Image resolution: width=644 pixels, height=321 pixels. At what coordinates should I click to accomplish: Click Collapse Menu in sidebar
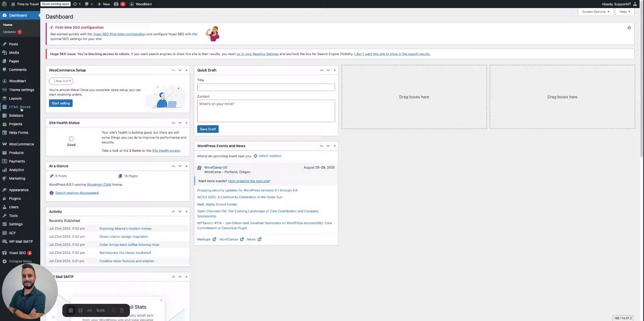tap(20, 261)
